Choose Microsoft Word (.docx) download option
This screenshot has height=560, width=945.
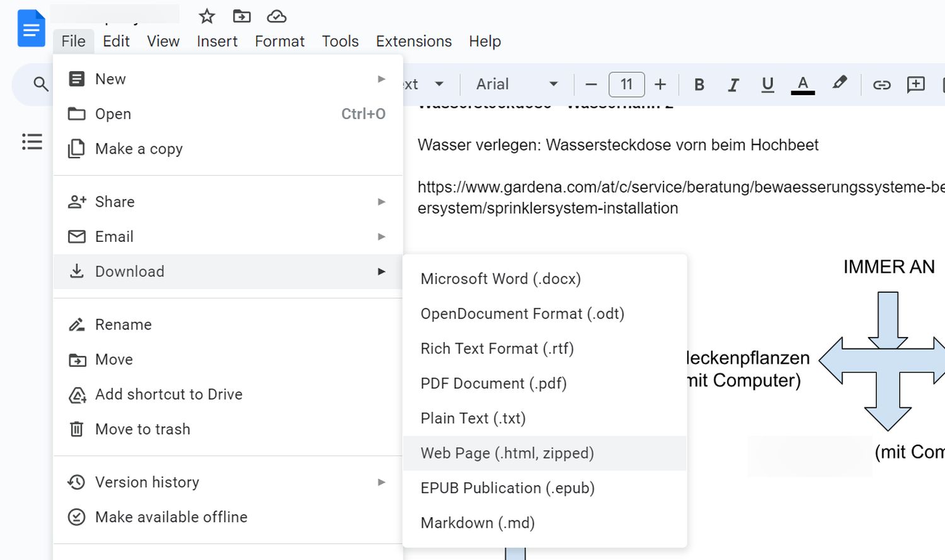pos(500,279)
